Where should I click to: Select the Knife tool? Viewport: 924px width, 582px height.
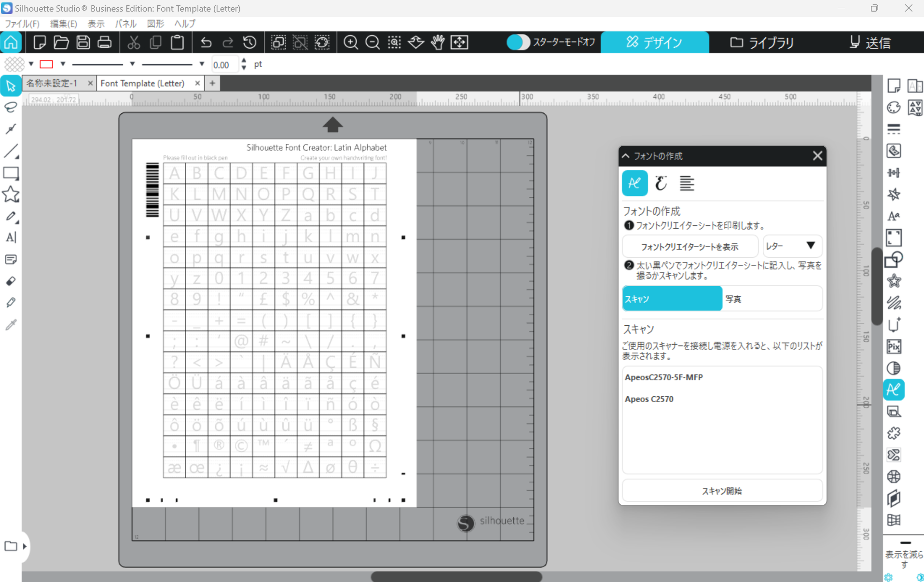(x=11, y=303)
